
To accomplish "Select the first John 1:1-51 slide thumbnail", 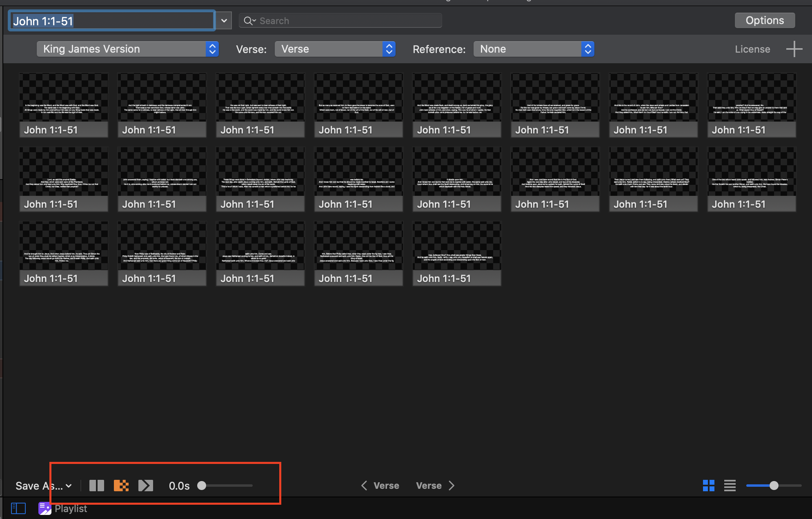I will point(64,105).
